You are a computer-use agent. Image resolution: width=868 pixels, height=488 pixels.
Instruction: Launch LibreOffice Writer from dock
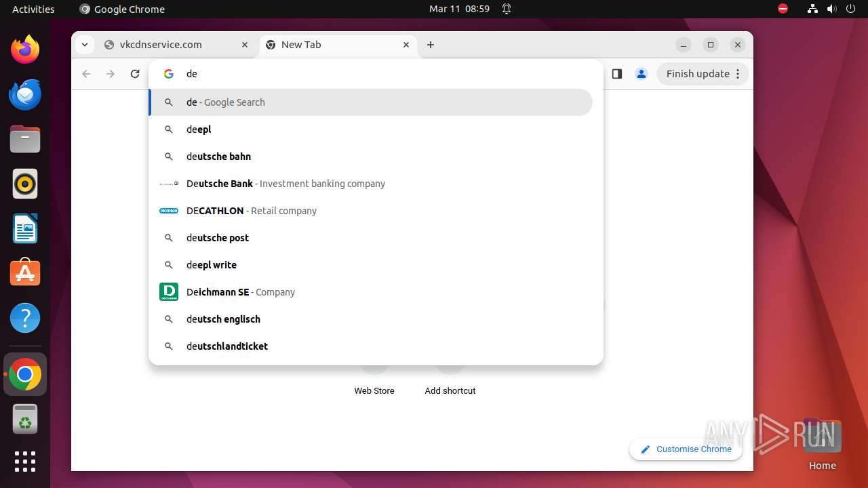click(25, 228)
